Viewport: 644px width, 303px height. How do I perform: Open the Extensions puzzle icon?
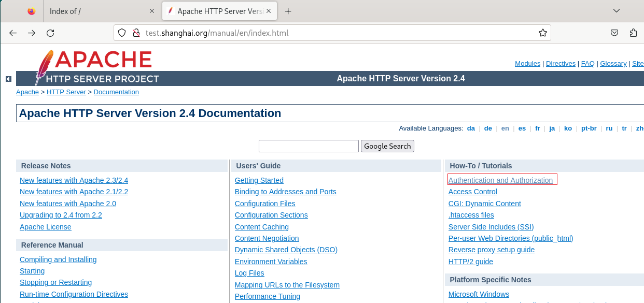[x=633, y=33]
